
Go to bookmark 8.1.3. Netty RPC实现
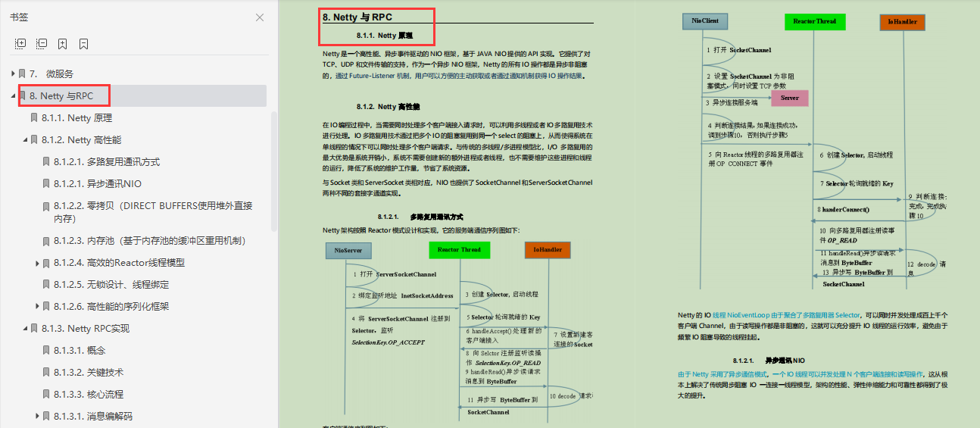(x=86, y=329)
